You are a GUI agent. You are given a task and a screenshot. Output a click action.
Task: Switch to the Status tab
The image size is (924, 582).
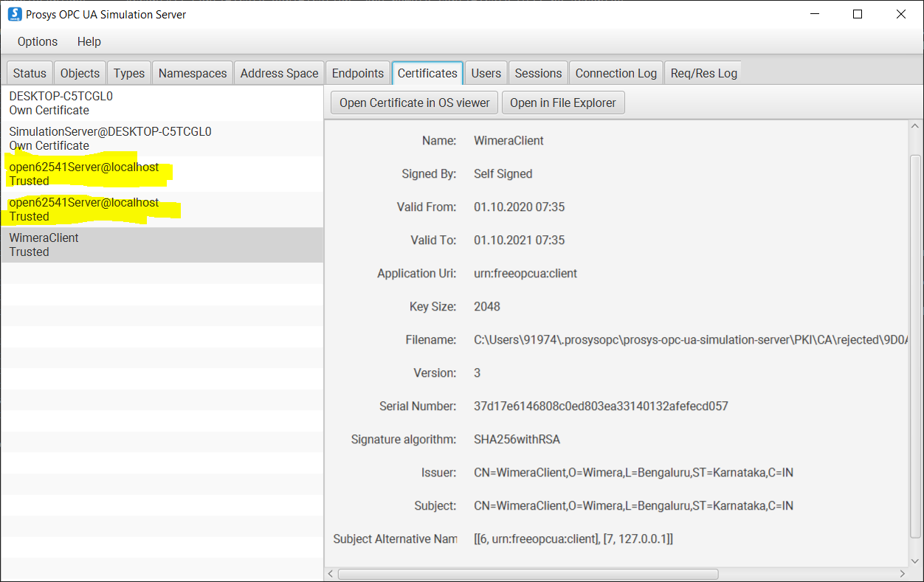click(29, 72)
